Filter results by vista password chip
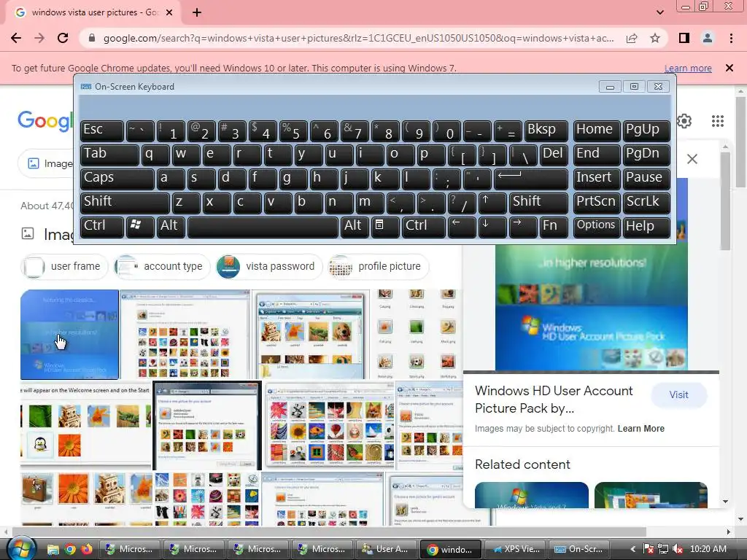 (268, 266)
